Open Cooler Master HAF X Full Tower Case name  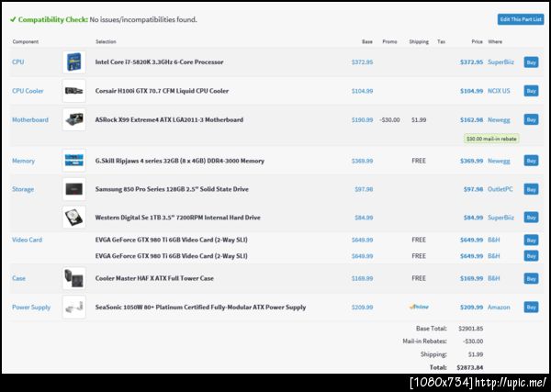(x=154, y=278)
